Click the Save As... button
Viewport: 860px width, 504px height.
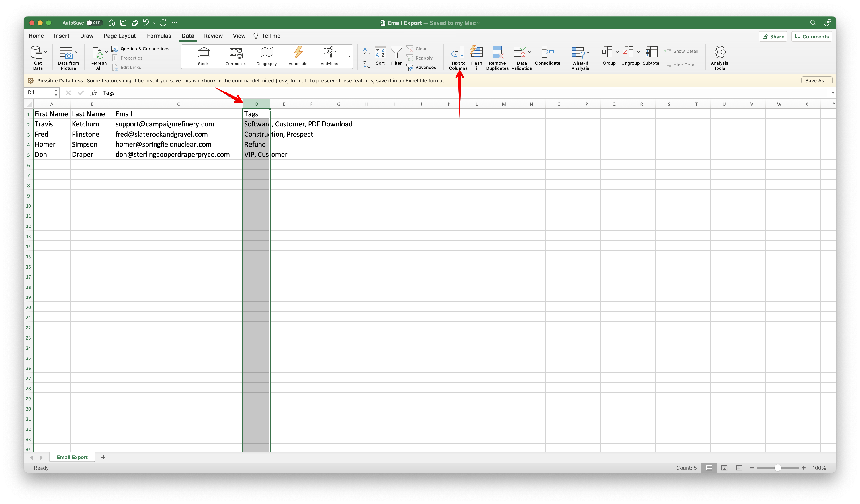click(x=816, y=81)
